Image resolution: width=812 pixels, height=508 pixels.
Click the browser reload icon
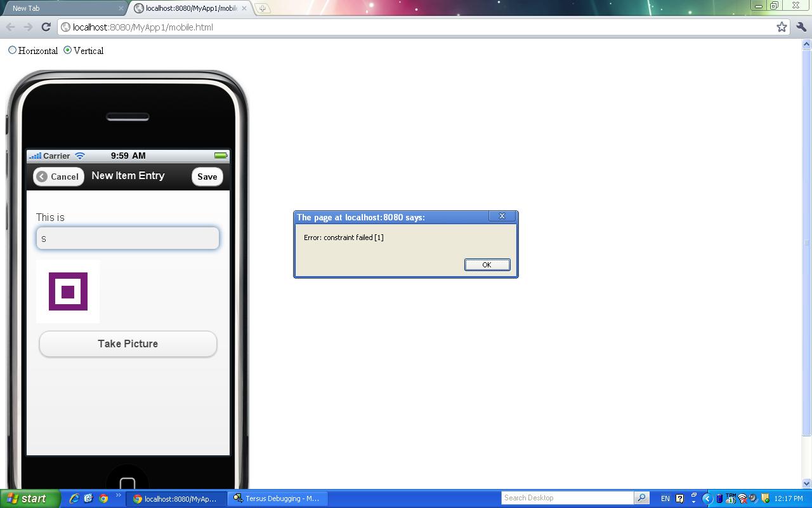click(46, 27)
